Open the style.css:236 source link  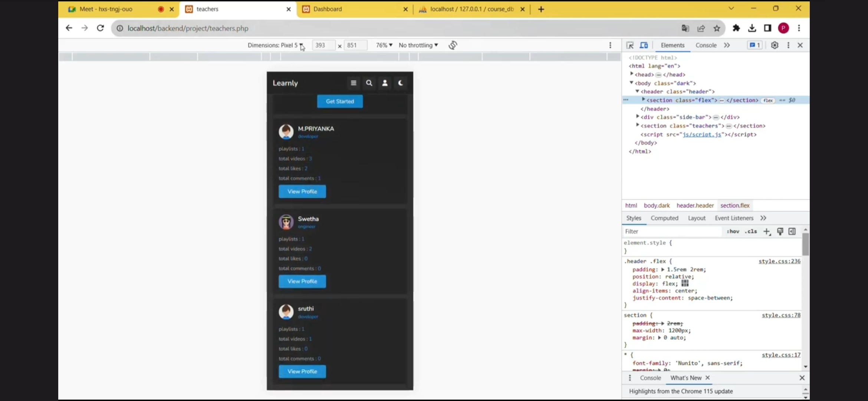coord(779,261)
